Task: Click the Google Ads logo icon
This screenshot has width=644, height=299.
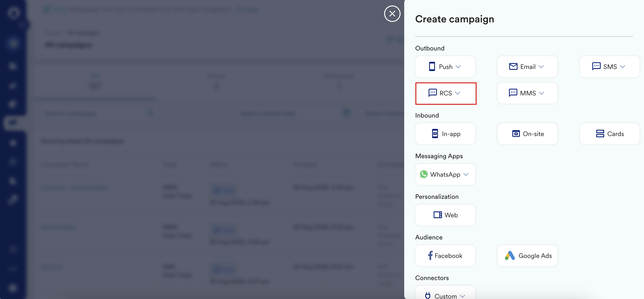Action: pyautogui.click(x=510, y=256)
